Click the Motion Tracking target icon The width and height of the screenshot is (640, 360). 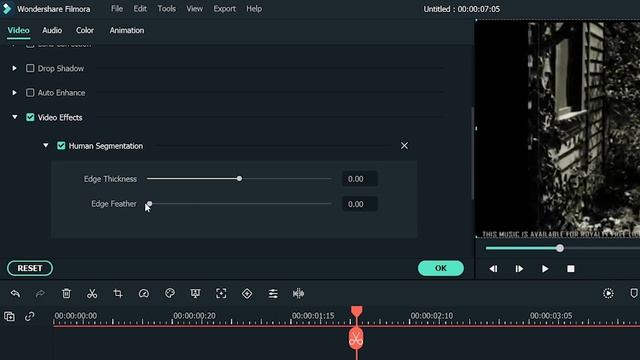(x=221, y=293)
